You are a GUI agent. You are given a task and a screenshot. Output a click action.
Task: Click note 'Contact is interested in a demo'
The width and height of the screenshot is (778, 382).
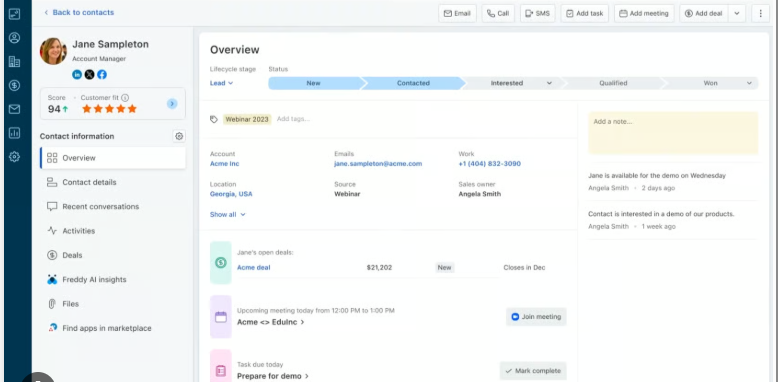(x=661, y=214)
